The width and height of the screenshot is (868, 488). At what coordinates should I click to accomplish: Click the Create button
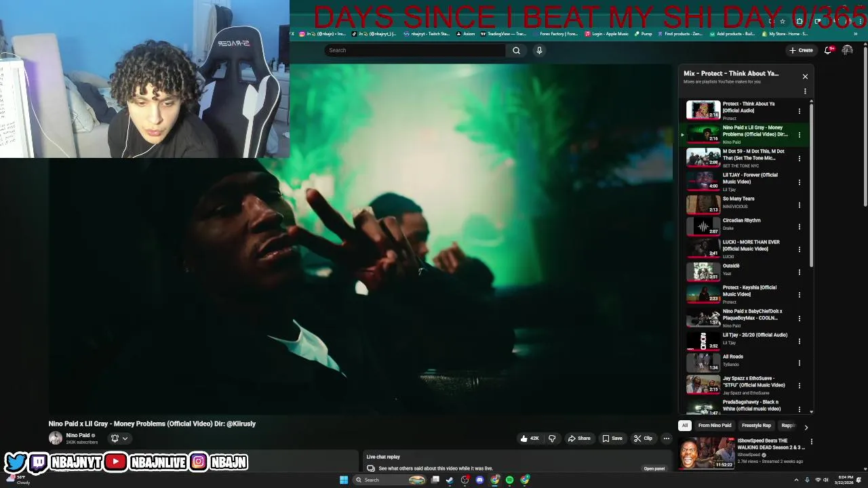(801, 50)
